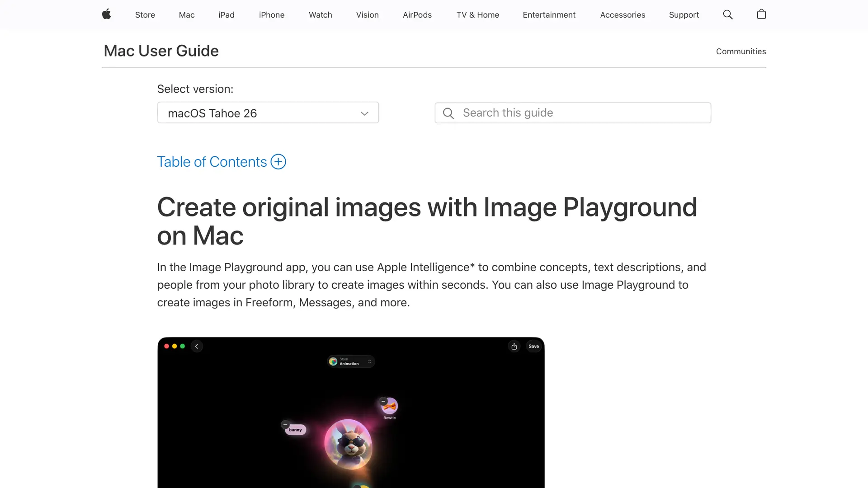Open the iPhone menu
Viewport: 868px width, 488px height.
click(272, 15)
